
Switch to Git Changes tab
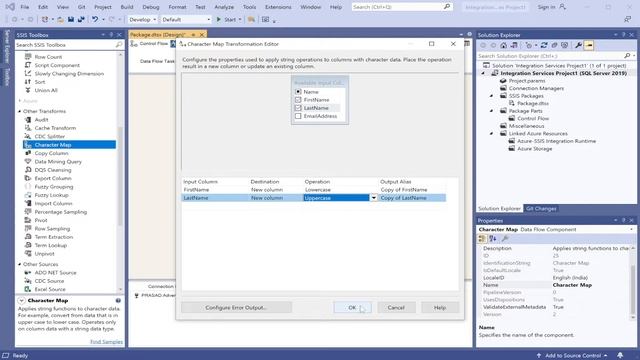[x=541, y=209]
